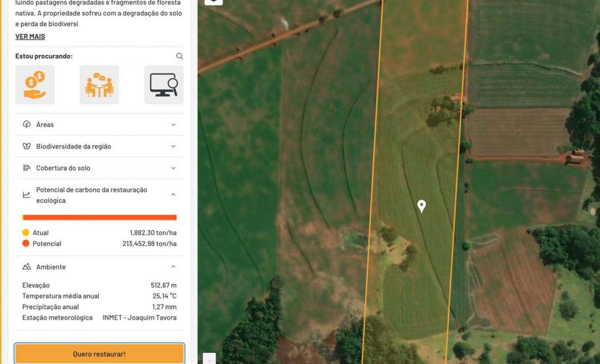Expand the Cobertura do solo chevron
This screenshot has width=600, height=364.
(x=173, y=168)
